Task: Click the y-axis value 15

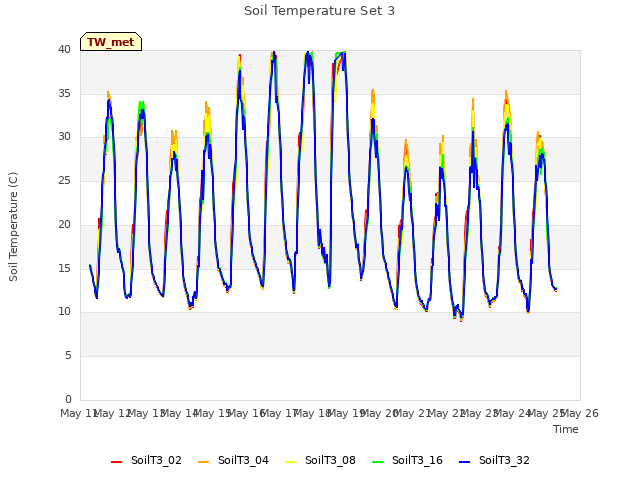Action: tap(64, 268)
